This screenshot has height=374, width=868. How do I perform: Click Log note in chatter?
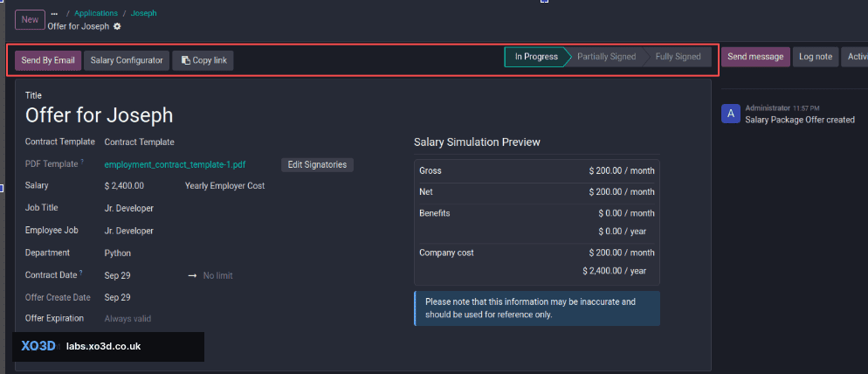click(x=816, y=57)
